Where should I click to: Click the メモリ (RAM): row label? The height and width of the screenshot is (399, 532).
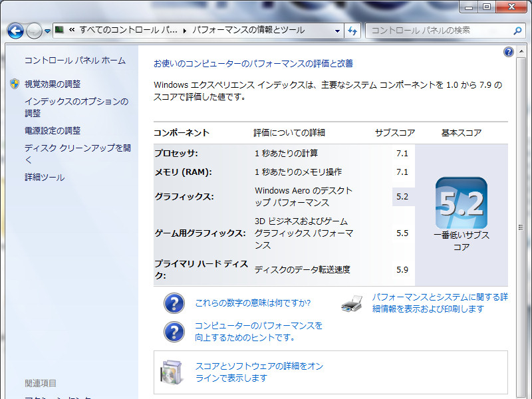[184, 172]
